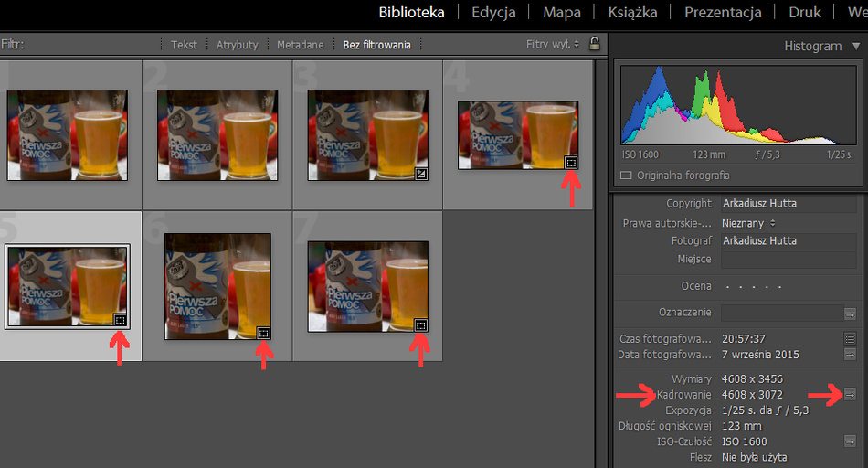
Task: Click the crop badge on selected thumbnail 5
Action: tap(120, 319)
